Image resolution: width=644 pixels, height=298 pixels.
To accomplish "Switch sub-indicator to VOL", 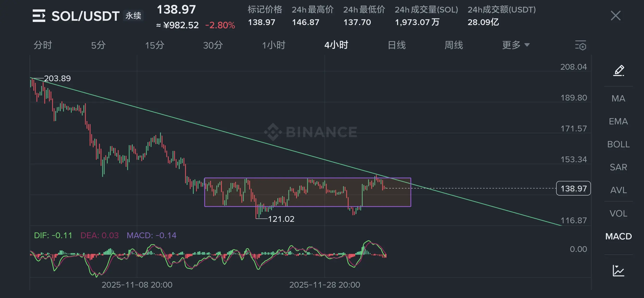I will point(618,213).
